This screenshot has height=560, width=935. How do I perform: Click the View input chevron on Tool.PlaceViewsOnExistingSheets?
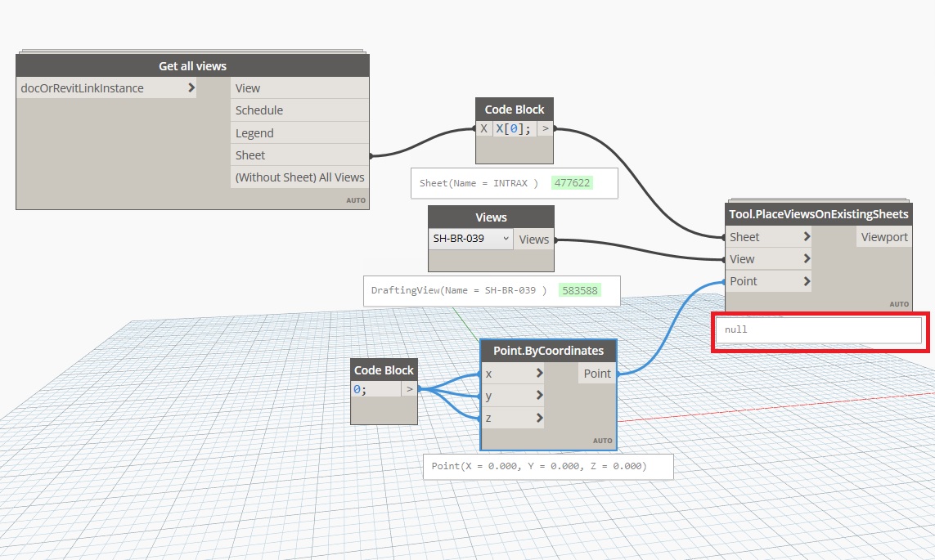tap(806, 258)
